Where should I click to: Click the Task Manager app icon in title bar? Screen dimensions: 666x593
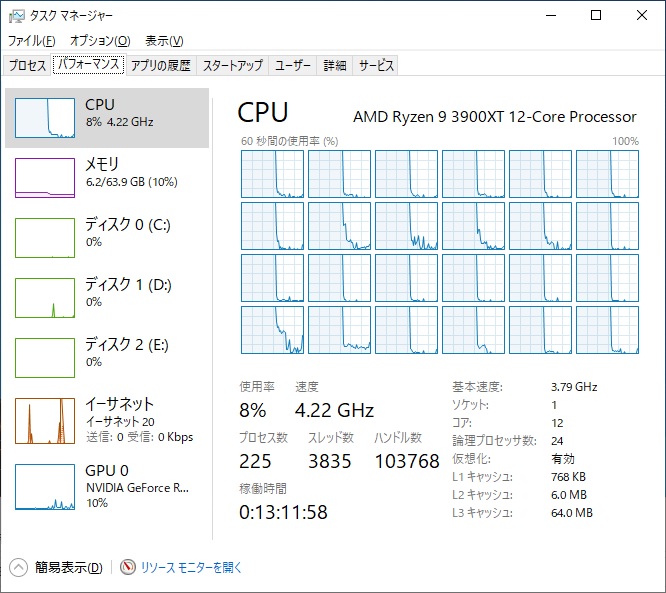point(16,16)
